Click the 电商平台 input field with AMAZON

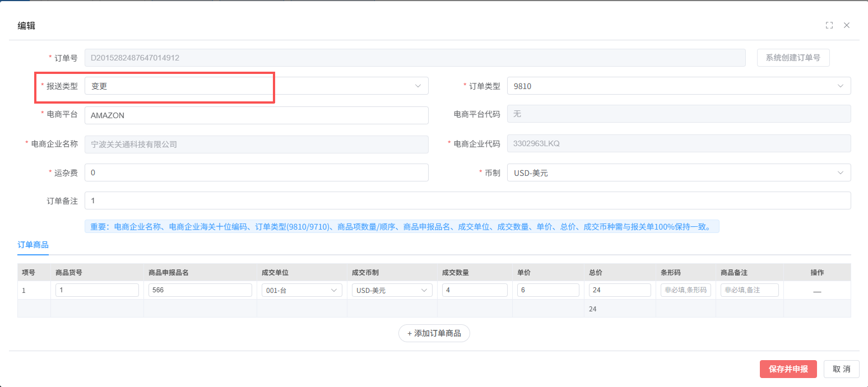(x=256, y=115)
